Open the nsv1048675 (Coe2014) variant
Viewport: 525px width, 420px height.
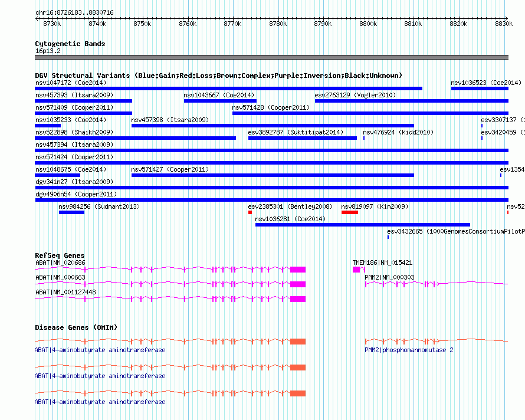pos(58,175)
